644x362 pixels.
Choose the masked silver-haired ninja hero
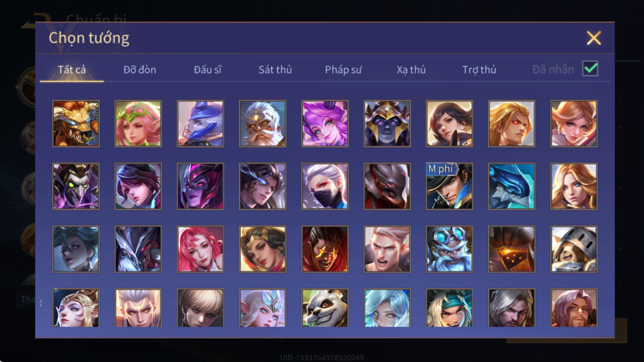(x=325, y=186)
